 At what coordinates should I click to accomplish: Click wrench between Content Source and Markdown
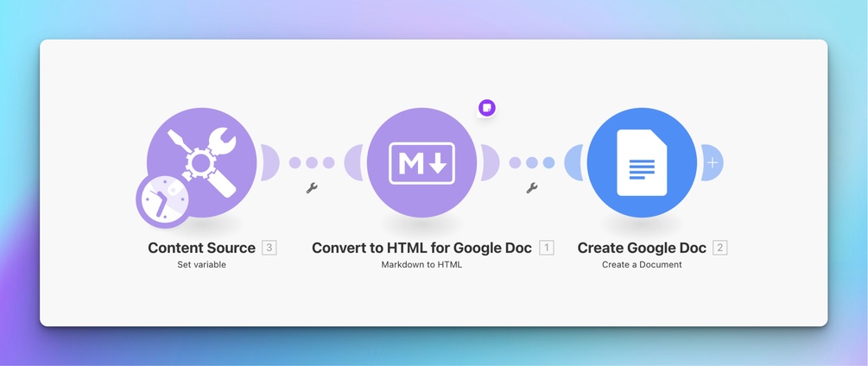(312, 188)
